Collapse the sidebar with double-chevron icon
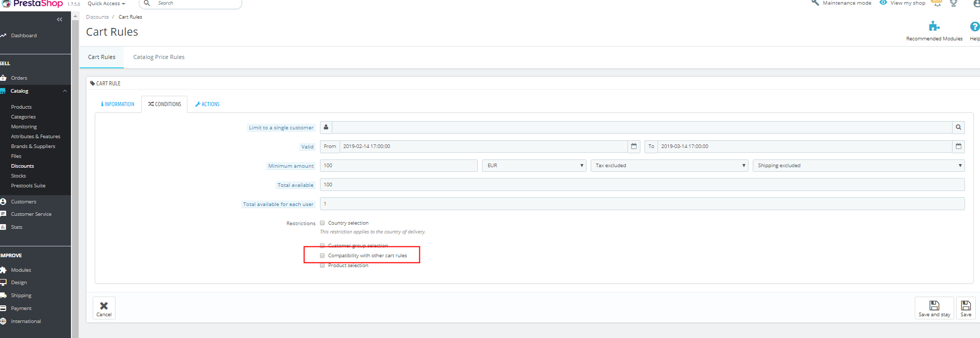Viewport: 980px width, 338px height. tap(60, 20)
